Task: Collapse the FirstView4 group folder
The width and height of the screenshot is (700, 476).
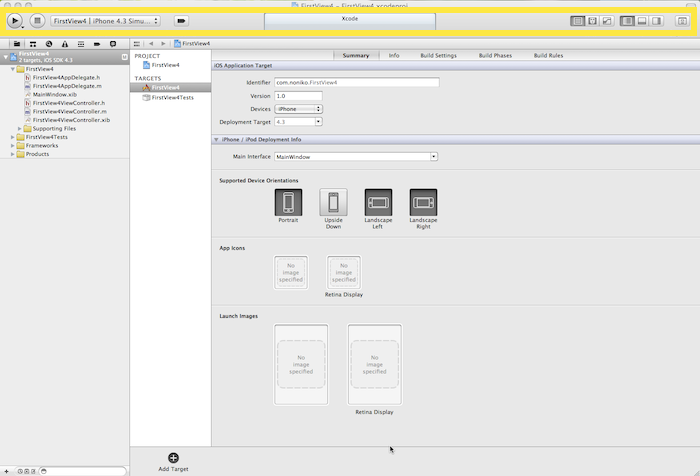Action: [x=12, y=69]
